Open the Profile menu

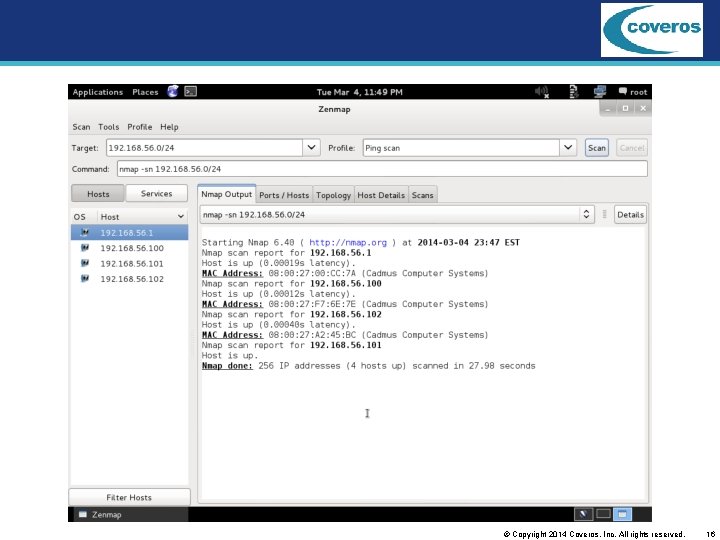140,127
